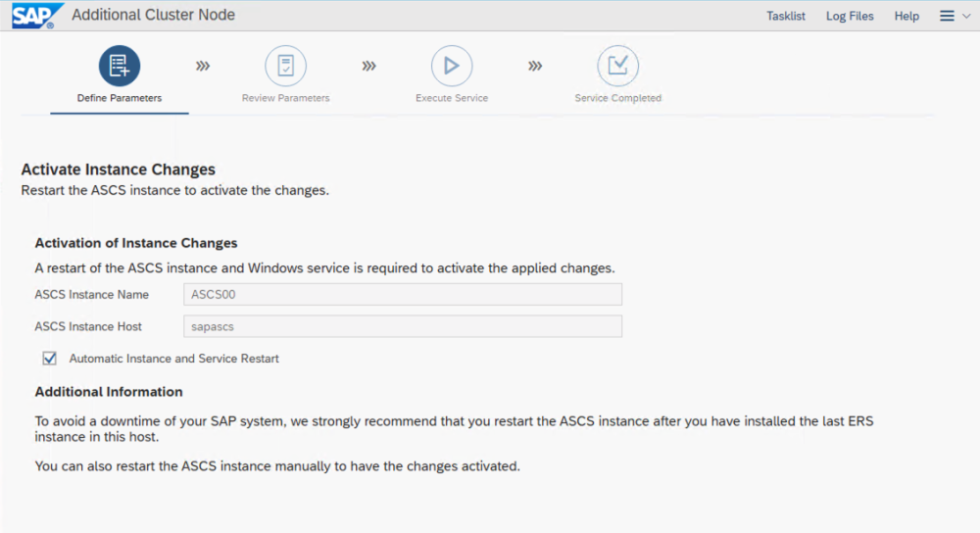Click arrows between Review Parameters and Execute Service
The image size is (980, 533).
tap(368, 66)
